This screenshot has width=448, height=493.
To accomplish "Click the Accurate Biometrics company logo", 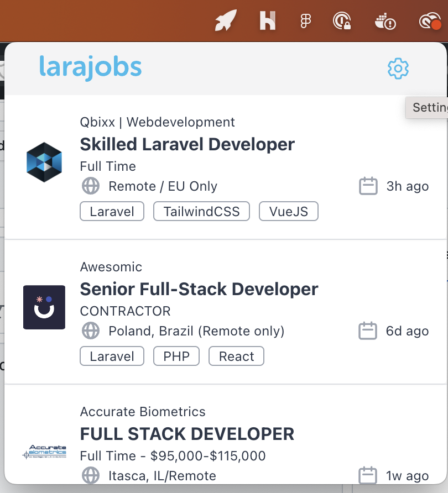I will (44, 452).
